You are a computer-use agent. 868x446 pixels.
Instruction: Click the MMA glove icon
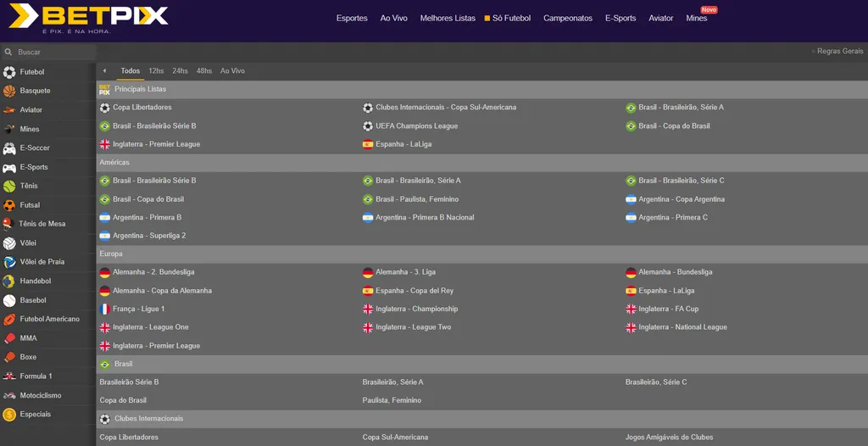pyautogui.click(x=9, y=338)
